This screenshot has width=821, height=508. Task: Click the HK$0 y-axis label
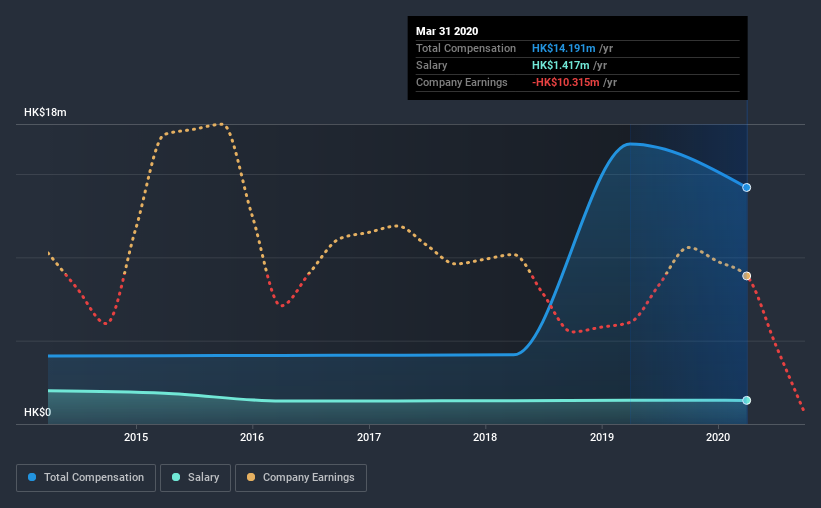(x=38, y=413)
